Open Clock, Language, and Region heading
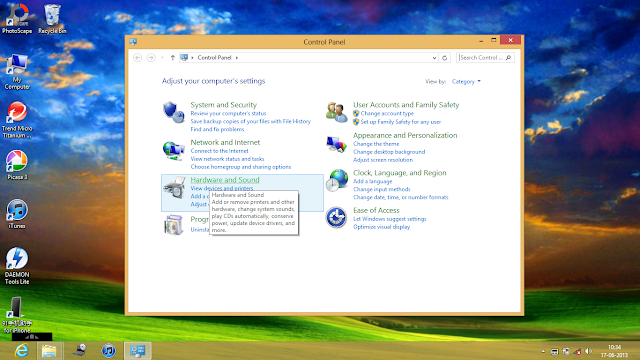Viewport: 640px width, 360px height. tap(400, 173)
